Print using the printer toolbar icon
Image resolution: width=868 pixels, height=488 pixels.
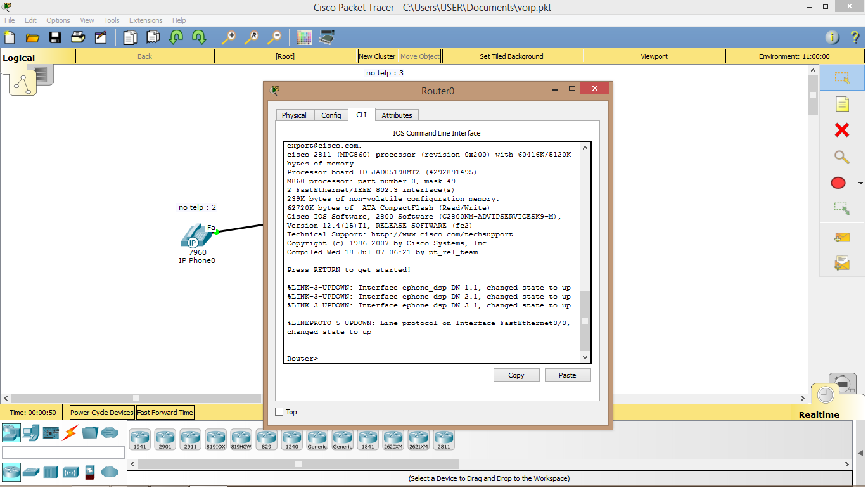coord(78,37)
